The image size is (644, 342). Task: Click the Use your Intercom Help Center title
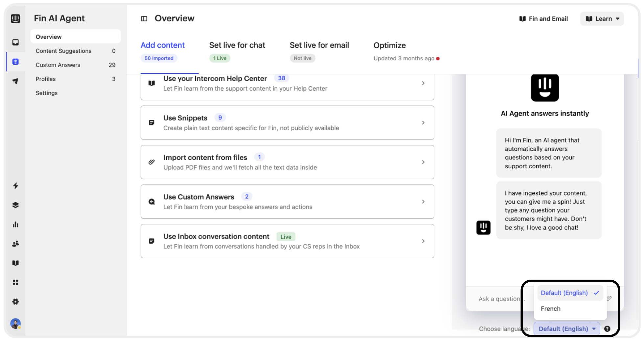pyautogui.click(x=215, y=79)
